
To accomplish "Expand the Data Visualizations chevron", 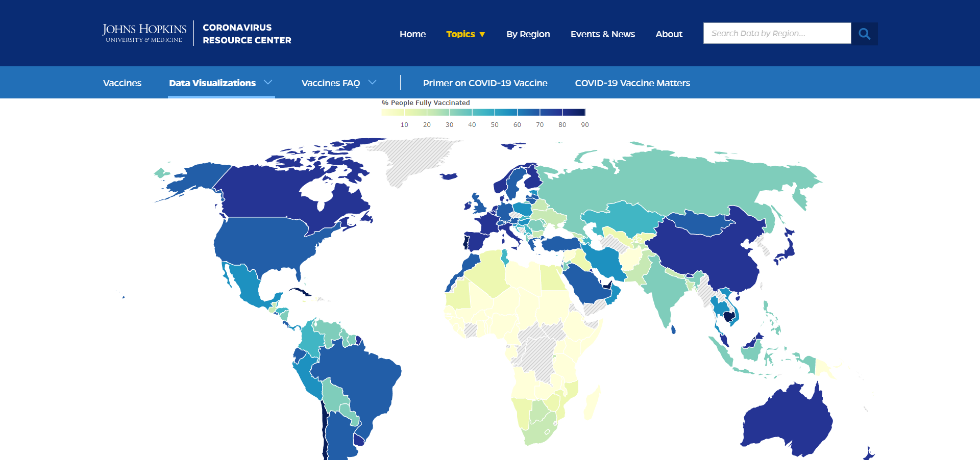I will (268, 83).
